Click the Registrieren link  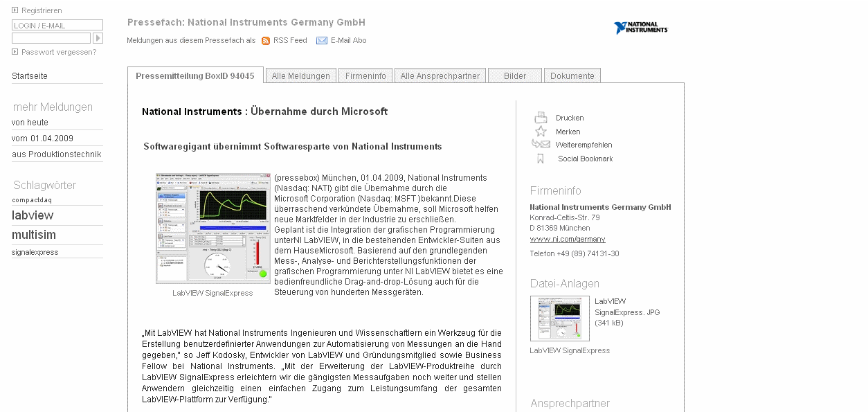pos(42,10)
